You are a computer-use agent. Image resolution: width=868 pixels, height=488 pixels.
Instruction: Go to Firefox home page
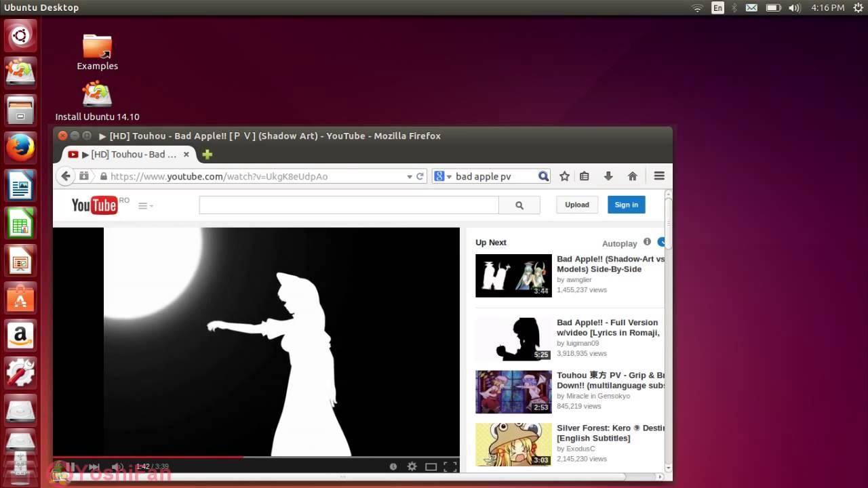[633, 176]
